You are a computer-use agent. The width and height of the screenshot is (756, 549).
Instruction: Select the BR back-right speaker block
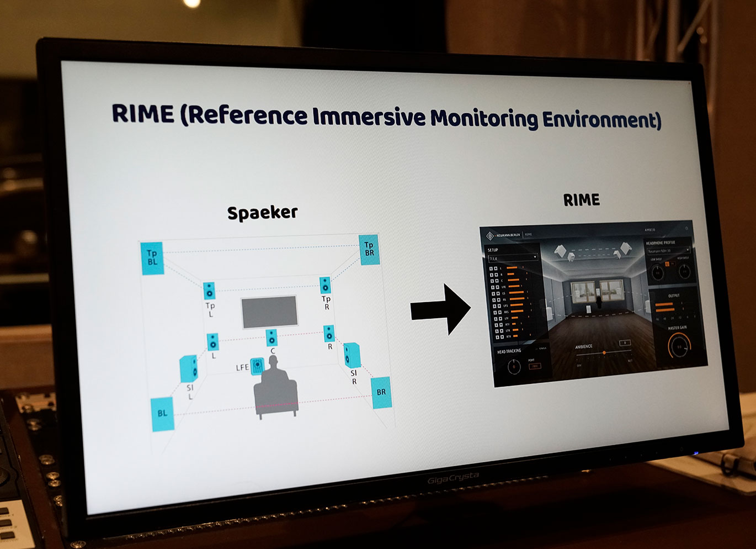point(381,392)
